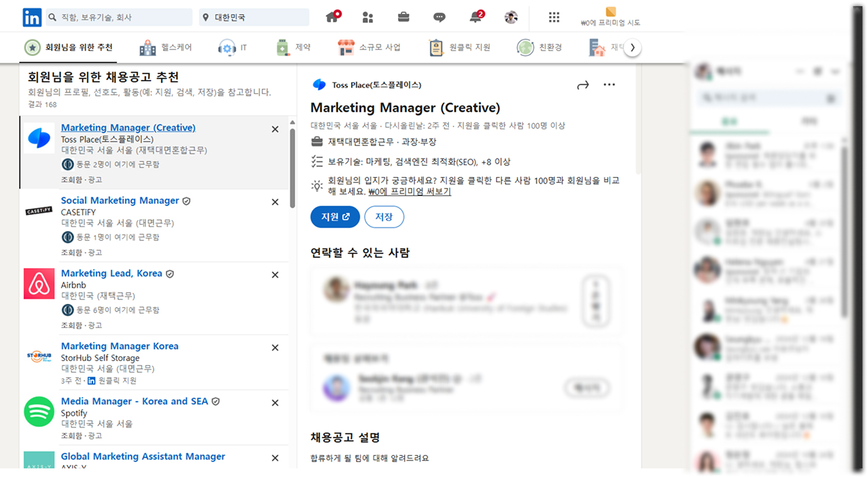Image resolution: width=868 pixels, height=477 pixels.
Task: Open the job's three-dot more options menu
Action: (609, 85)
